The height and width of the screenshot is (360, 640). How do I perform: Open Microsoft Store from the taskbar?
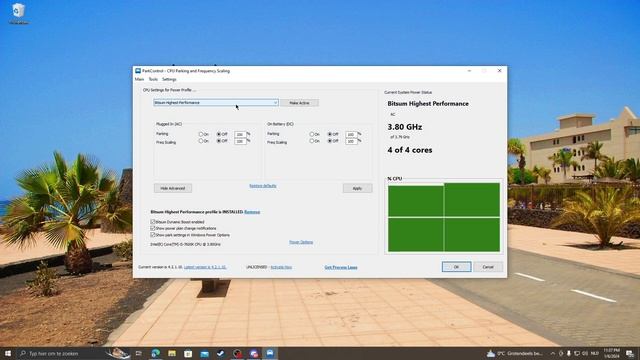188,353
